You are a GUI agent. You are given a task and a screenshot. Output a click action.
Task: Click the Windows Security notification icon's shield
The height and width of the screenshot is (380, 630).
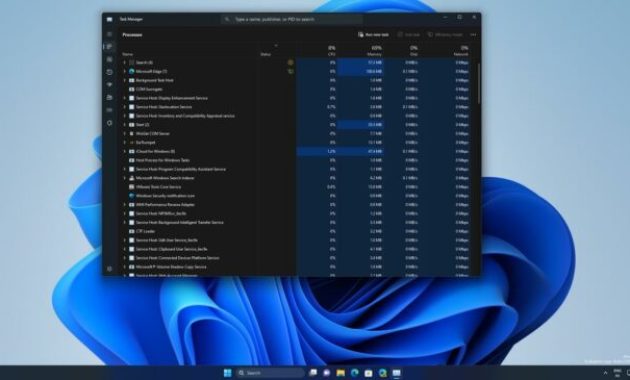[131, 196]
